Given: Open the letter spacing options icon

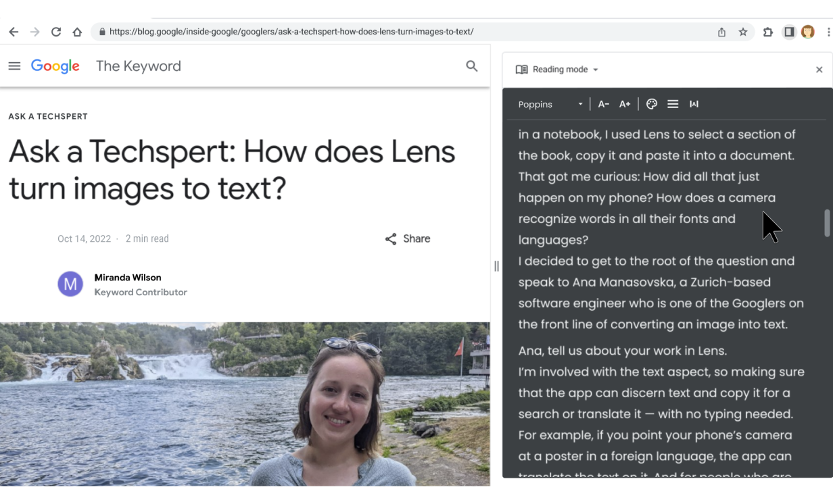Looking at the screenshot, I should [x=694, y=104].
